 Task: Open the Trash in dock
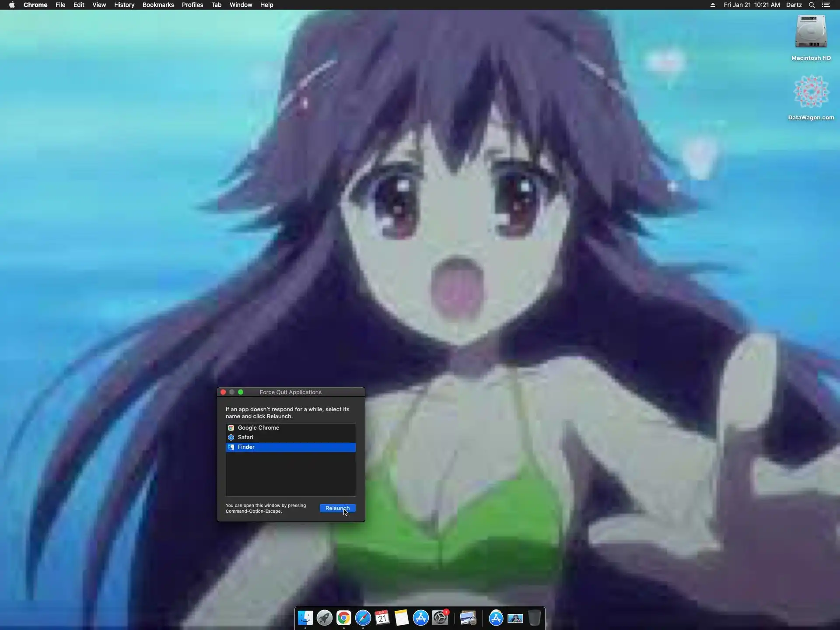[535, 618]
